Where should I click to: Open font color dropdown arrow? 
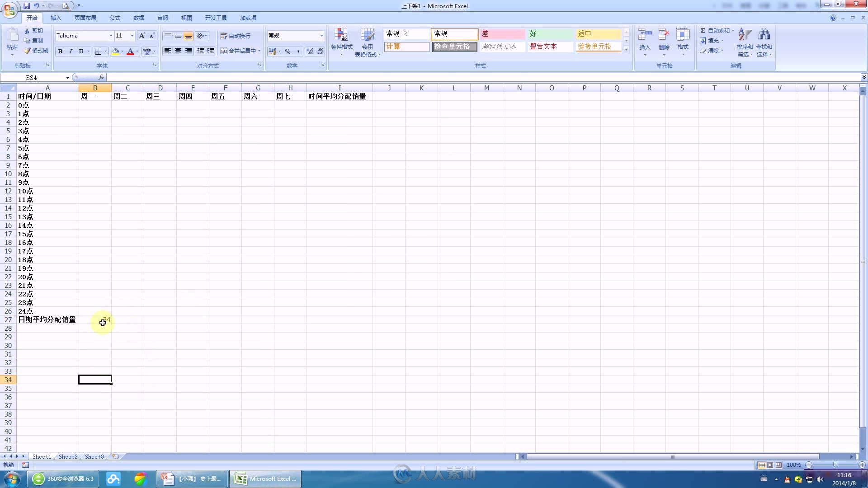pos(137,52)
